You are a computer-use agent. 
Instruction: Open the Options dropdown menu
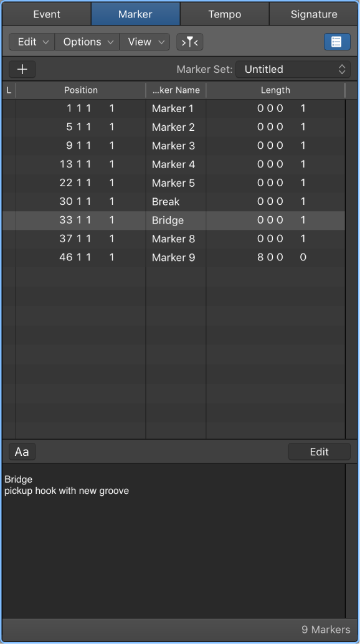[87, 42]
